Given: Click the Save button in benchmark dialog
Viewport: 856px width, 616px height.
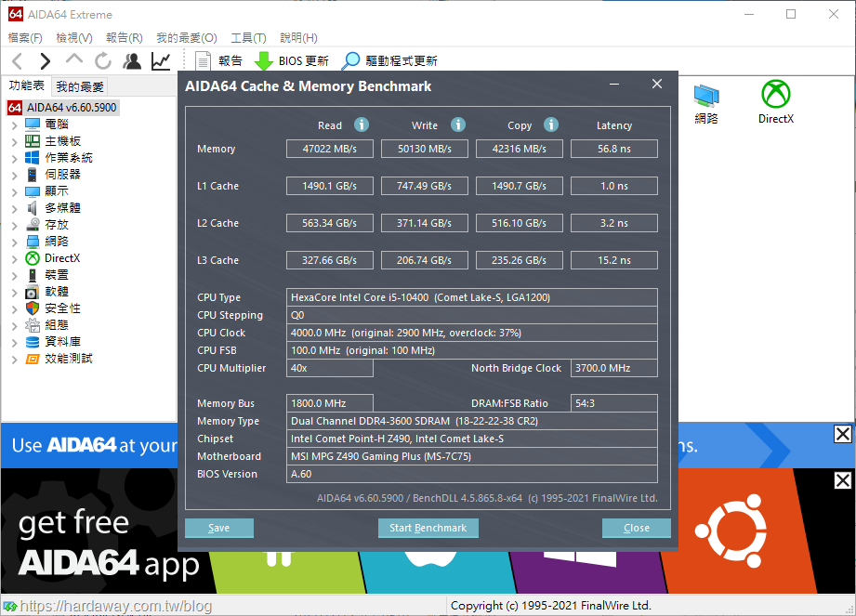Looking at the screenshot, I should coord(219,528).
